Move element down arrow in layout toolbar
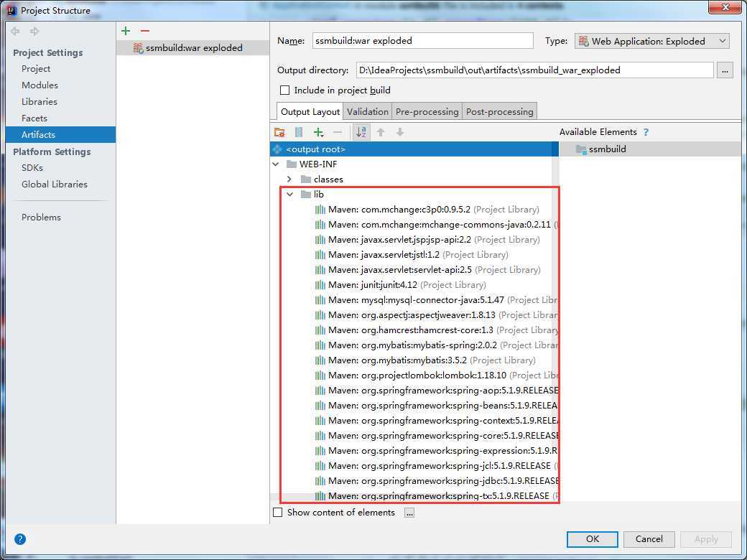Image resolution: width=747 pixels, height=560 pixels. coord(400,132)
